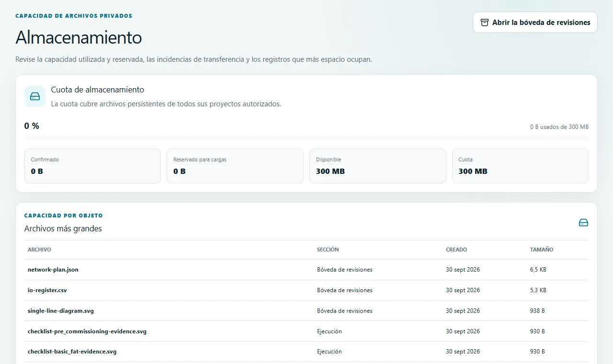The width and height of the screenshot is (613, 364).
Task: Click the Cuota de almacenamiento title
Action: point(98,90)
